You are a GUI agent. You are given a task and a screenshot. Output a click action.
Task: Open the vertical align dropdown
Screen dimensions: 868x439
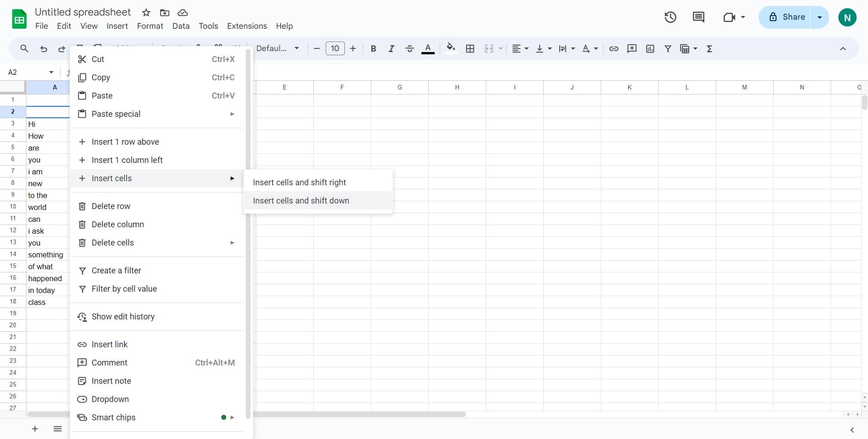pyautogui.click(x=543, y=48)
